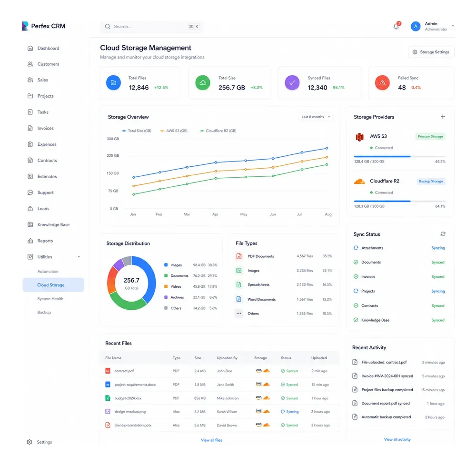Click the PDF Documents file type icon
The width and height of the screenshot is (476, 466).
[239, 256]
